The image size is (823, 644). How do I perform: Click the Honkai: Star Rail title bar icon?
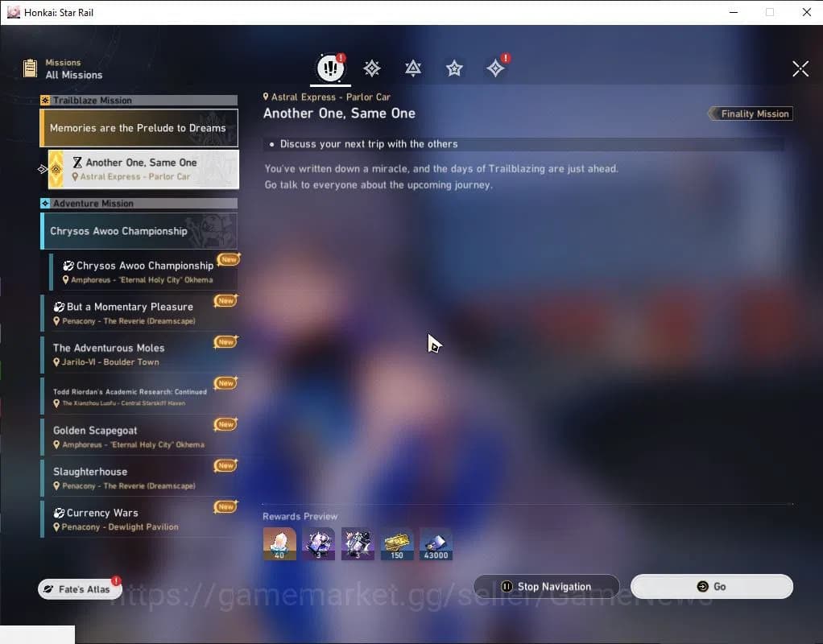(13, 12)
